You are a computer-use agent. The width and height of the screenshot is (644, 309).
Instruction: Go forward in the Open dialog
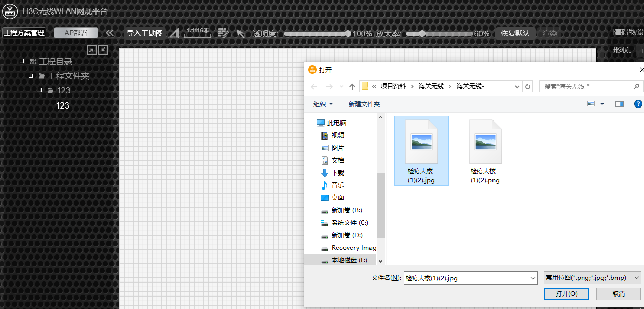click(x=329, y=86)
